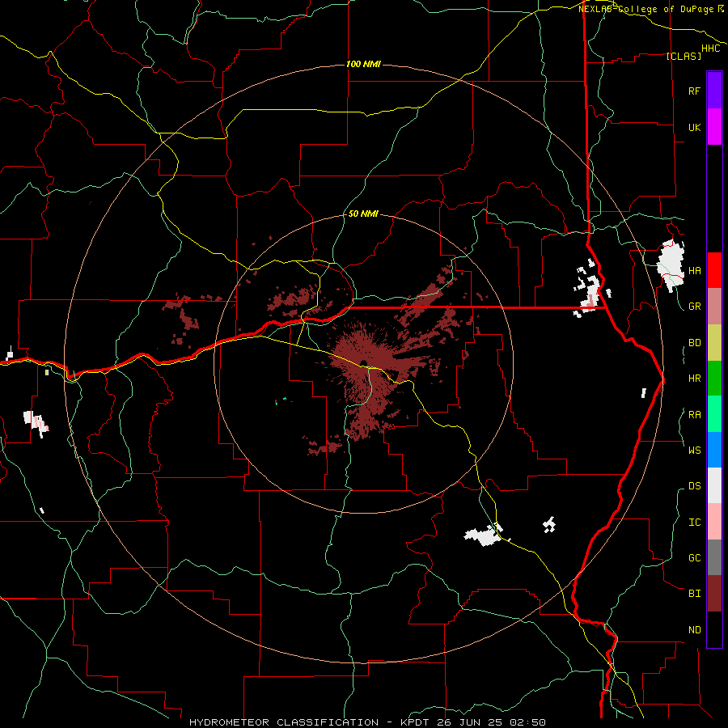Click the HR green legend swatch
The height and width of the screenshot is (728, 728).
(714, 379)
